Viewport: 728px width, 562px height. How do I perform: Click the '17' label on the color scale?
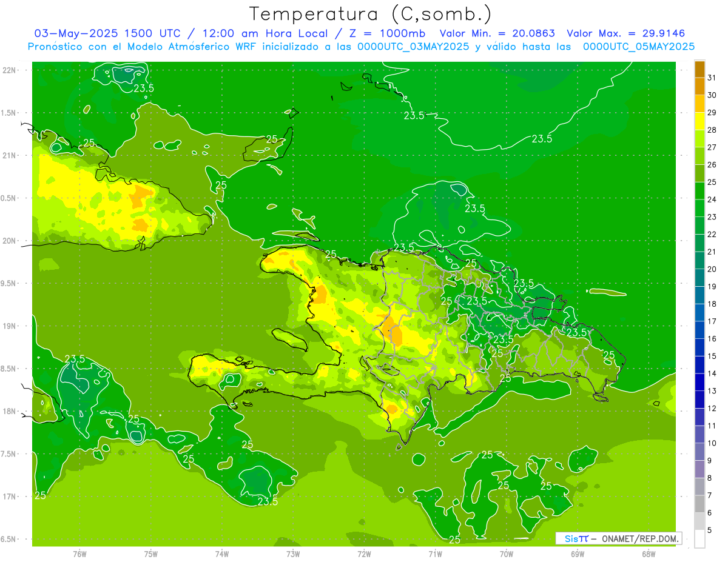click(712, 321)
